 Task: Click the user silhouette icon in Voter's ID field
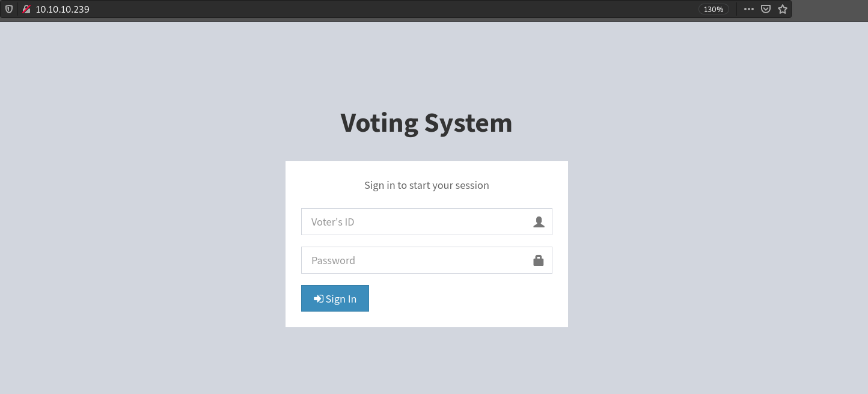[x=539, y=222]
